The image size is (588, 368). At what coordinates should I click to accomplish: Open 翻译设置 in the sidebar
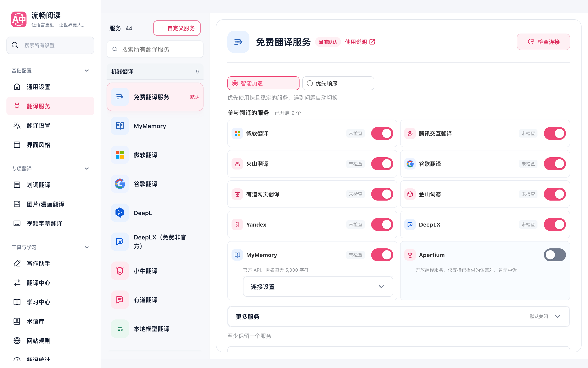coord(50,125)
